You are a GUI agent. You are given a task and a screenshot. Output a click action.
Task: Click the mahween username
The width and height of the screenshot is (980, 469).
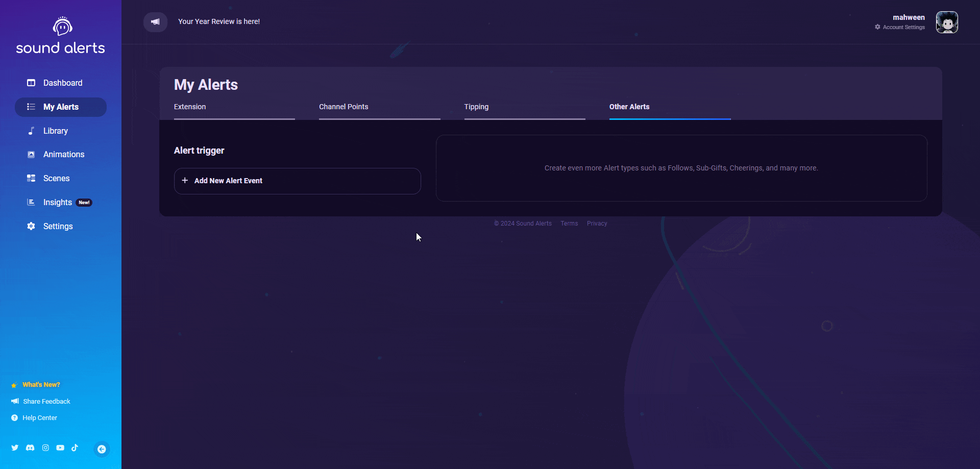coord(909,17)
